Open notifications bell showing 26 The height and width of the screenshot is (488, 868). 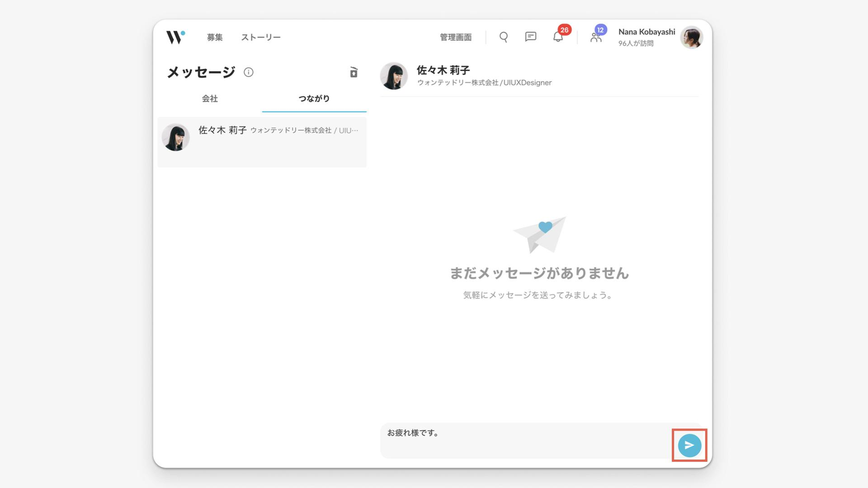[559, 36]
